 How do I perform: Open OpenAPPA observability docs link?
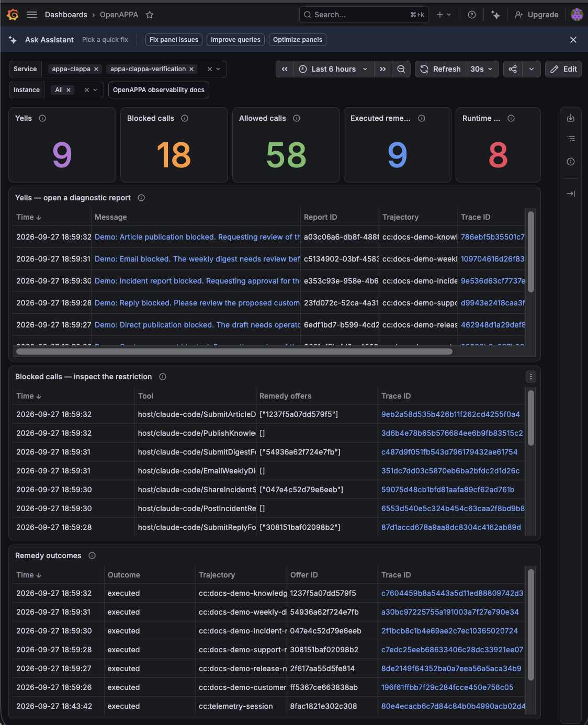[x=159, y=90]
